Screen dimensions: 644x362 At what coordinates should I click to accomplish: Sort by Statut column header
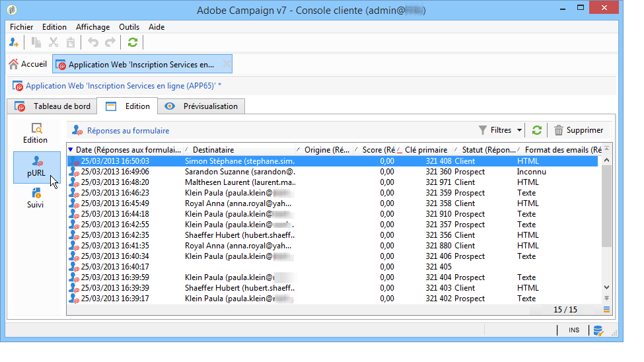485,150
